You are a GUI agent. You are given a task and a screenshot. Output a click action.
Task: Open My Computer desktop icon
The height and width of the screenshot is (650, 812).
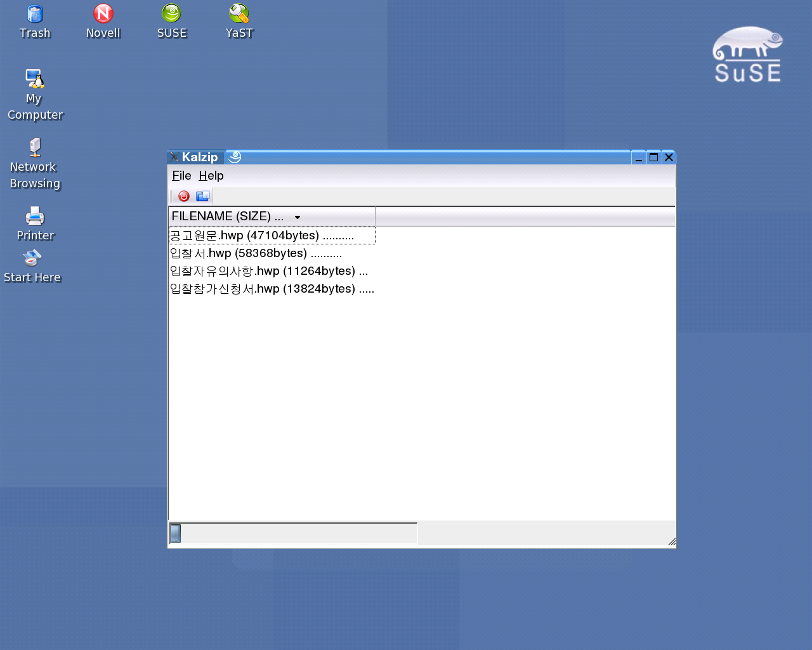point(35,79)
